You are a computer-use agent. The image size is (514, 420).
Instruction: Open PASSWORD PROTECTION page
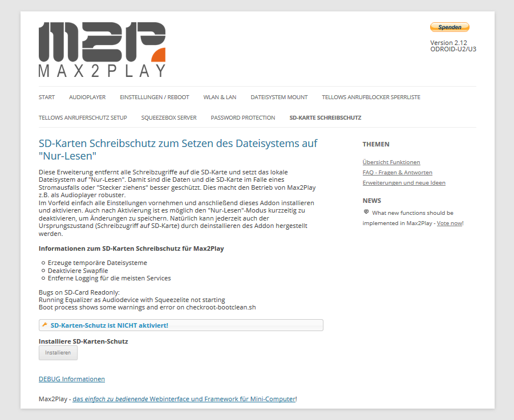click(x=243, y=117)
